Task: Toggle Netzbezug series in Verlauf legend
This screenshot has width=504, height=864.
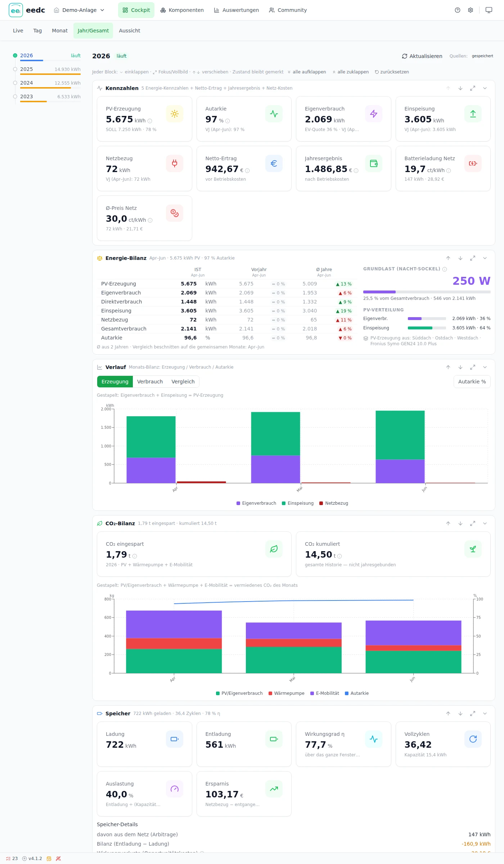Action: pos(334,503)
